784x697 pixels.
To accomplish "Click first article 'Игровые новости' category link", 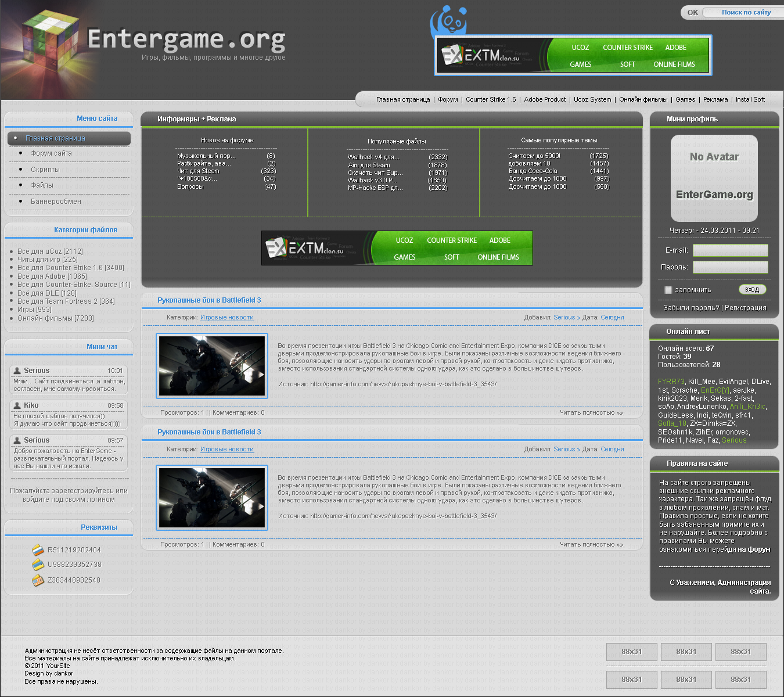I will click(x=227, y=318).
